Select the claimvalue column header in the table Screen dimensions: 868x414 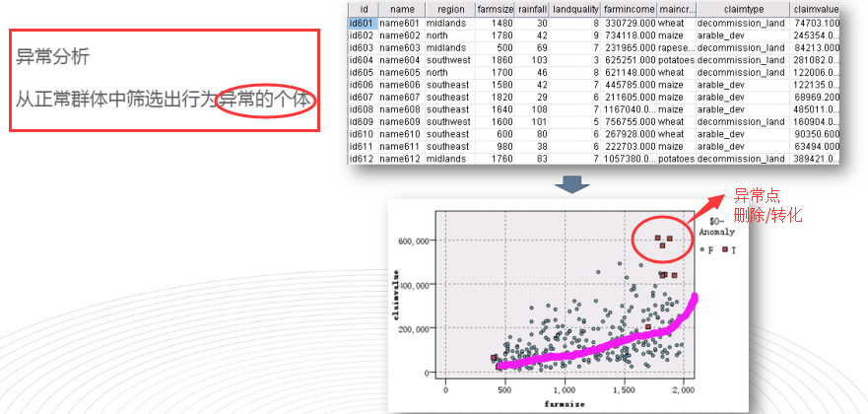(816, 10)
